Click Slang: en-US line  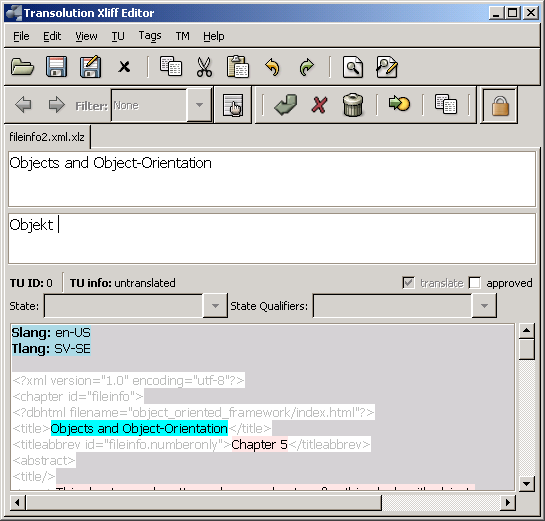point(51,333)
